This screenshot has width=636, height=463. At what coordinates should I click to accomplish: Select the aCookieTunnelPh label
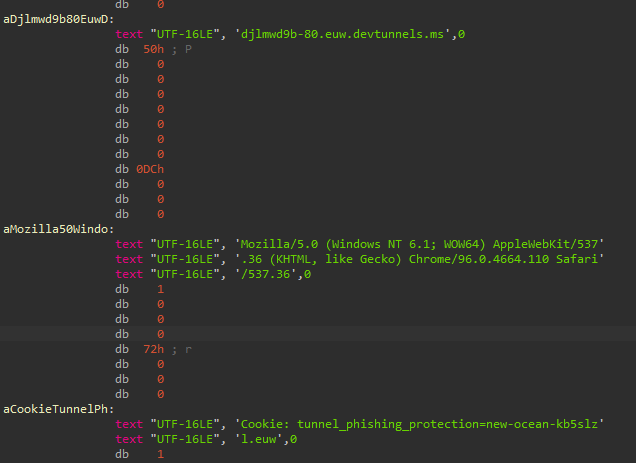(59, 409)
